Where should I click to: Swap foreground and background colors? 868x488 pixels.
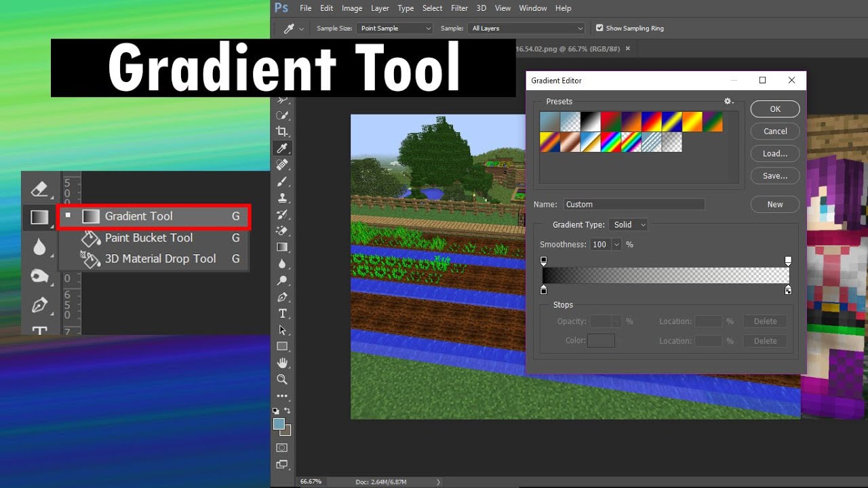(288, 411)
